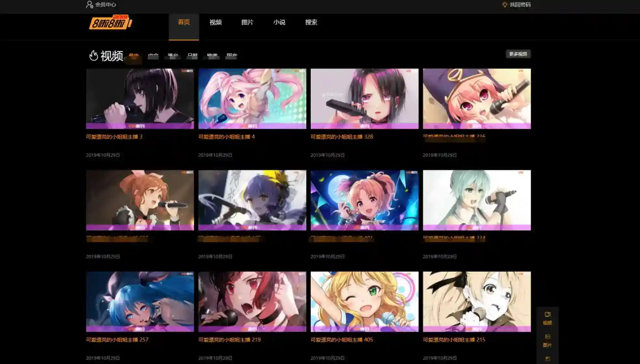Viewport: 640px width, 364px height.
Task: Open the pink twin-tail girl thumbnail
Action: pyautogui.click(x=252, y=98)
